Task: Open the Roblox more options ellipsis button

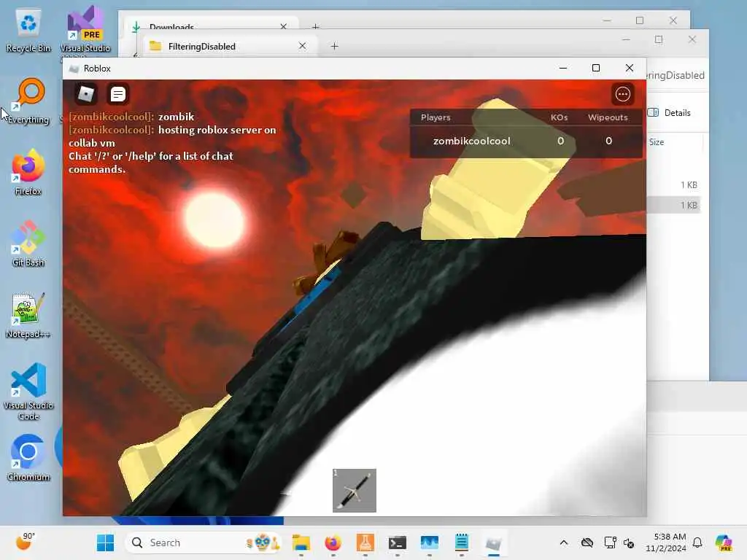Action: [622, 94]
